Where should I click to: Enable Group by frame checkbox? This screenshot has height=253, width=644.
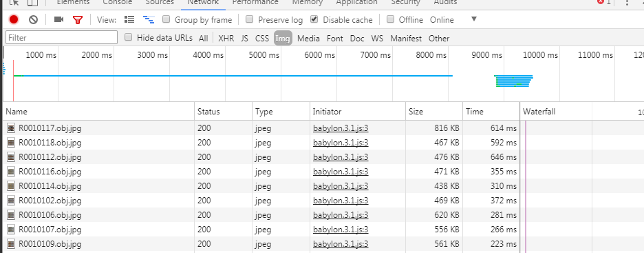tap(167, 19)
